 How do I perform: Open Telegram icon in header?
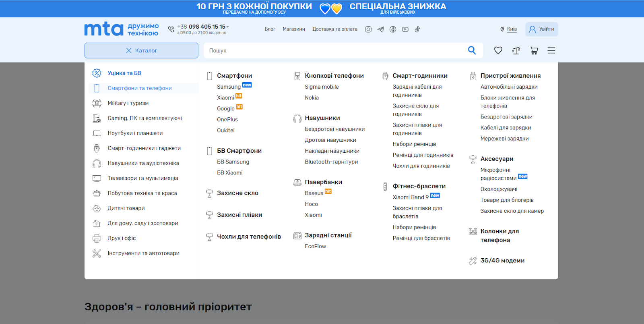click(x=381, y=29)
